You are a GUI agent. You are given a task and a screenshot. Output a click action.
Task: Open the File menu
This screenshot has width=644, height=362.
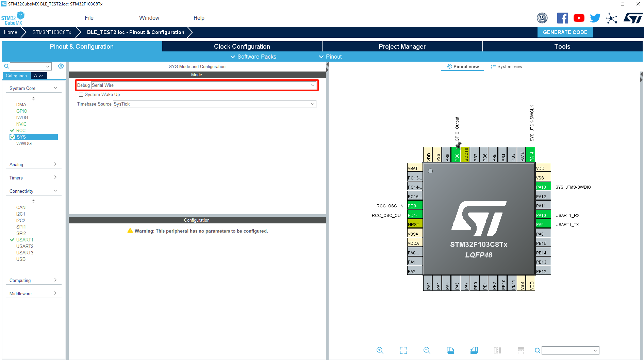pyautogui.click(x=89, y=18)
